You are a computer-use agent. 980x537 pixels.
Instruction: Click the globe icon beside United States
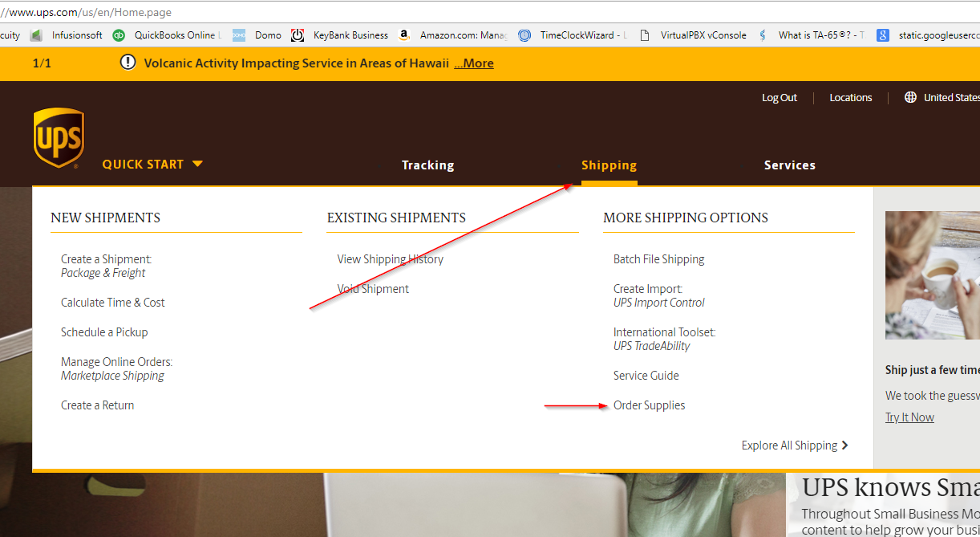click(910, 97)
